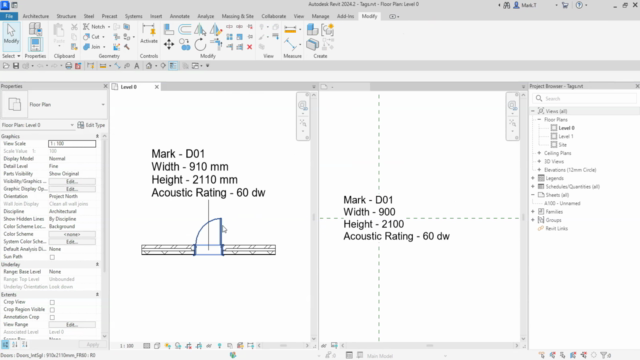Collapse the Views (all) tree node
The image size is (640, 360).
pyautogui.click(x=533, y=111)
